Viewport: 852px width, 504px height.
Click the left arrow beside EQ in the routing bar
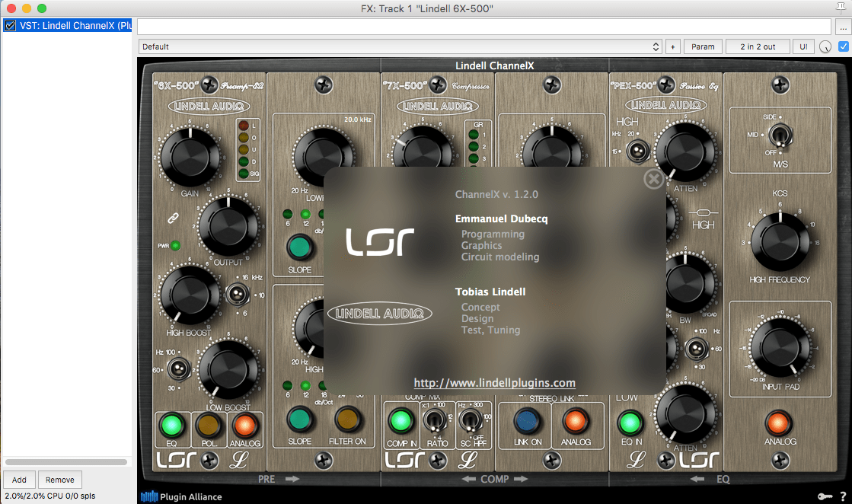coord(697,479)
